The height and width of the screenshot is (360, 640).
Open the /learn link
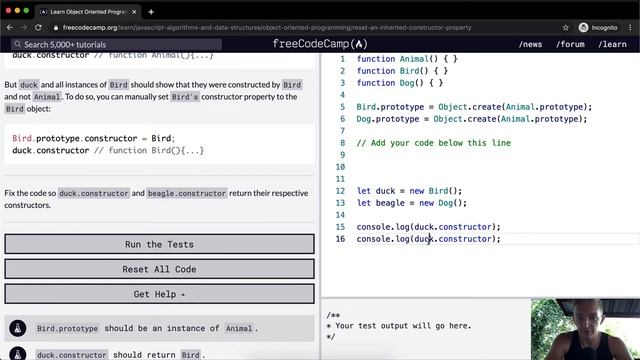pos(612,44)
